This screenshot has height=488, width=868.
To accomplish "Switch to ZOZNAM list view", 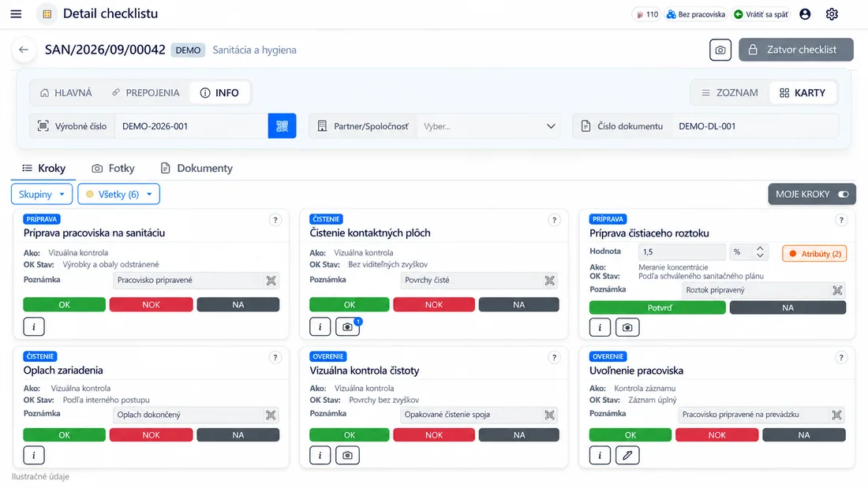I will (730, 93).
